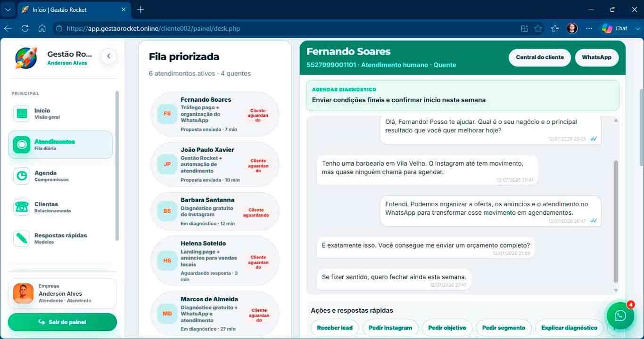Click the address bar URL
The image size is (644, 339).
pos(153,29)
